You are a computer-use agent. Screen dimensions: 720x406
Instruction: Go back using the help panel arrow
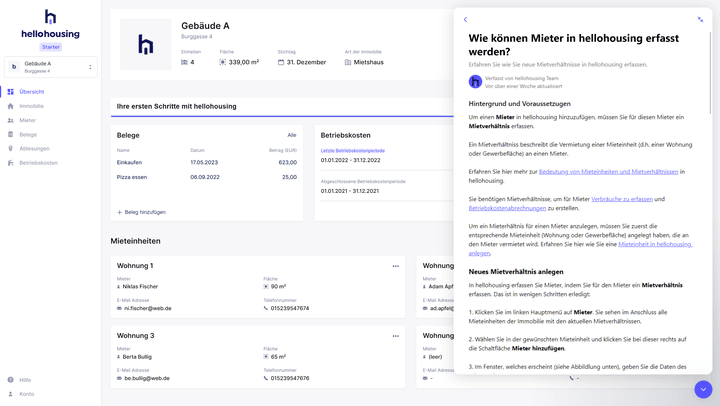pyautogui.click(x=465, y=19)
